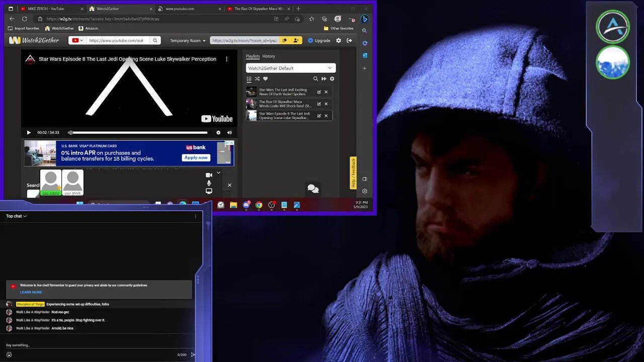Open Help / Feedback side tab

coord(353,173)
